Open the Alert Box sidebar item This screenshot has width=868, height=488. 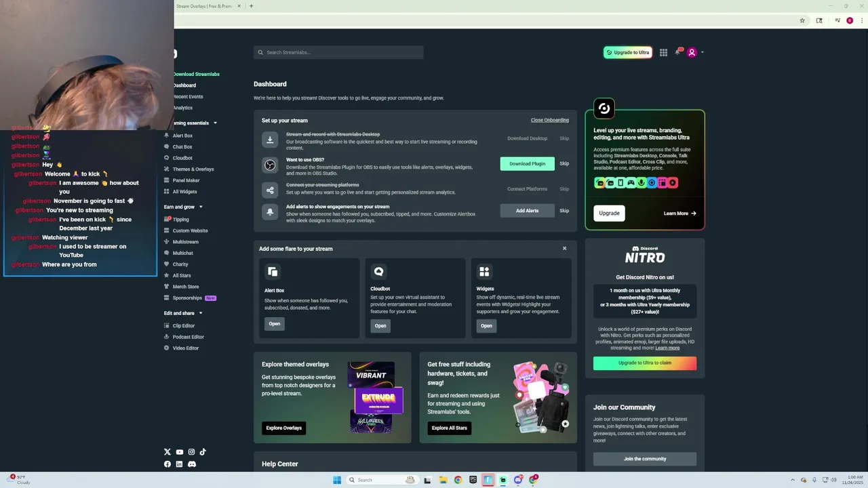[x=182, y=136]
